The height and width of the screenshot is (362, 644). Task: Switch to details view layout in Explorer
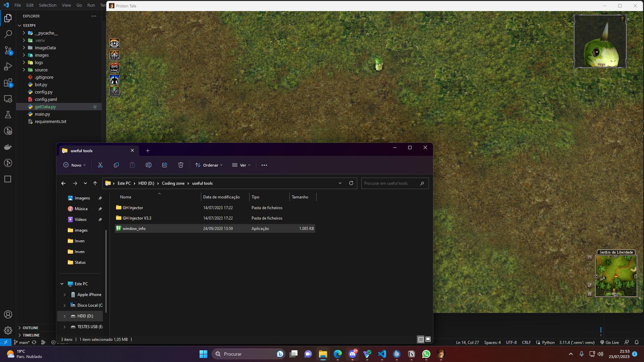(x=421, y=339)
